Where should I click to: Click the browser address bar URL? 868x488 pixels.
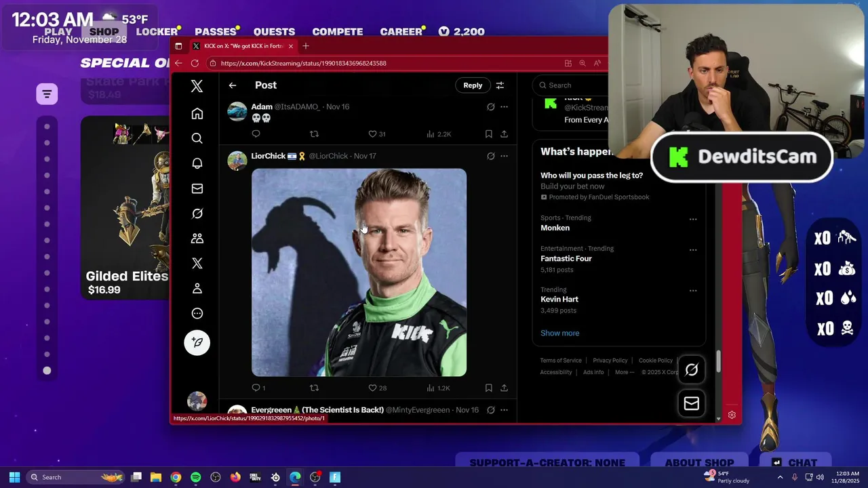click(304, 63)
